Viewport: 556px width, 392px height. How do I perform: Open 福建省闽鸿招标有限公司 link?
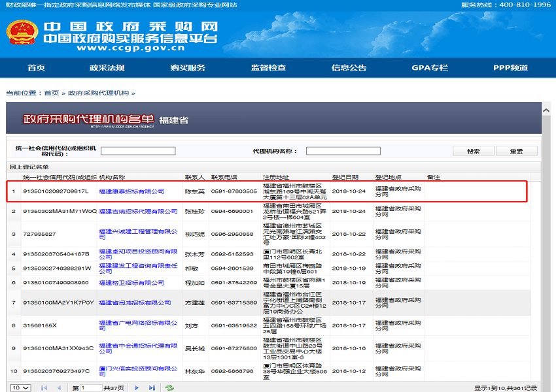(x=135, y=302)
